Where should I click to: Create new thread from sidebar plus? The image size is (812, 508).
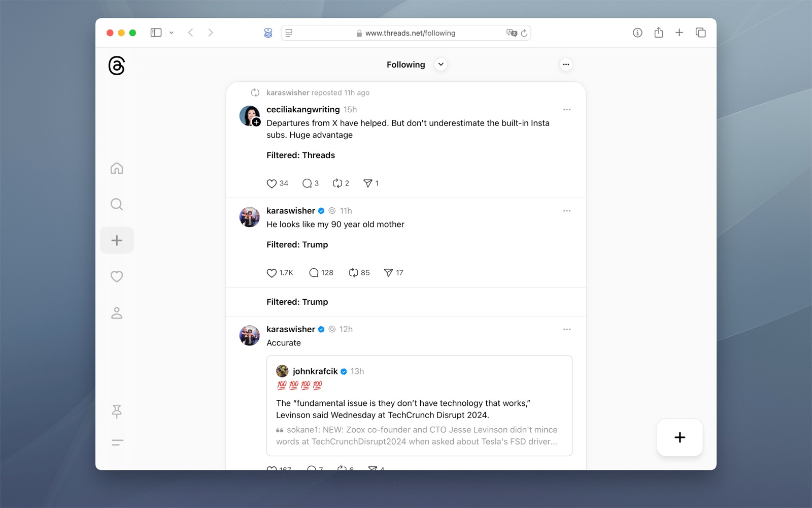tap(117, 240)
